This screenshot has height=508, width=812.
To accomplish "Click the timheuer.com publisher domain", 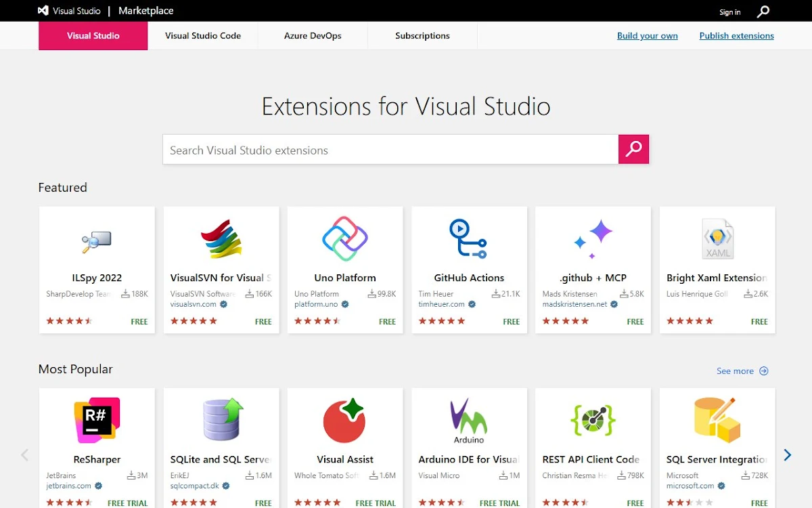I will [441, 305].
